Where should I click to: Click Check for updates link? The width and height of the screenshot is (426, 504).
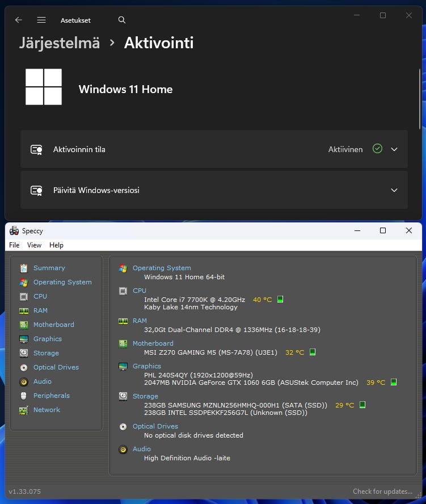click(x=382, y=492)
